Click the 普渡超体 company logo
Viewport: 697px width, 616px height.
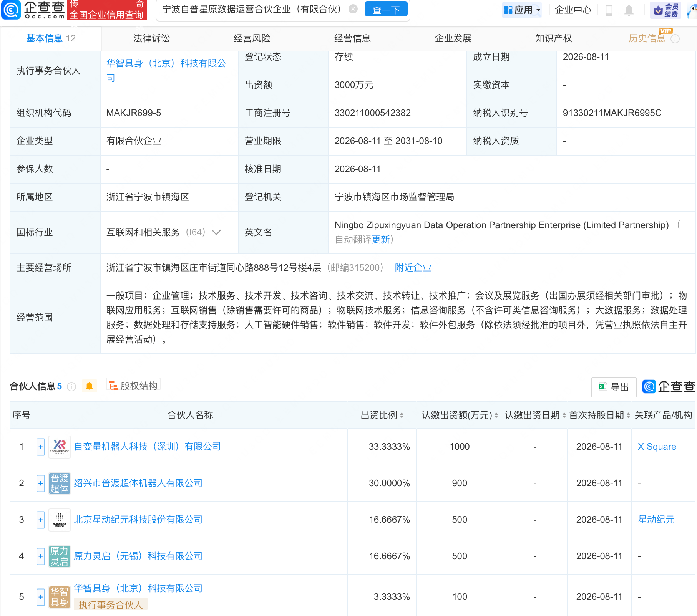60,483
